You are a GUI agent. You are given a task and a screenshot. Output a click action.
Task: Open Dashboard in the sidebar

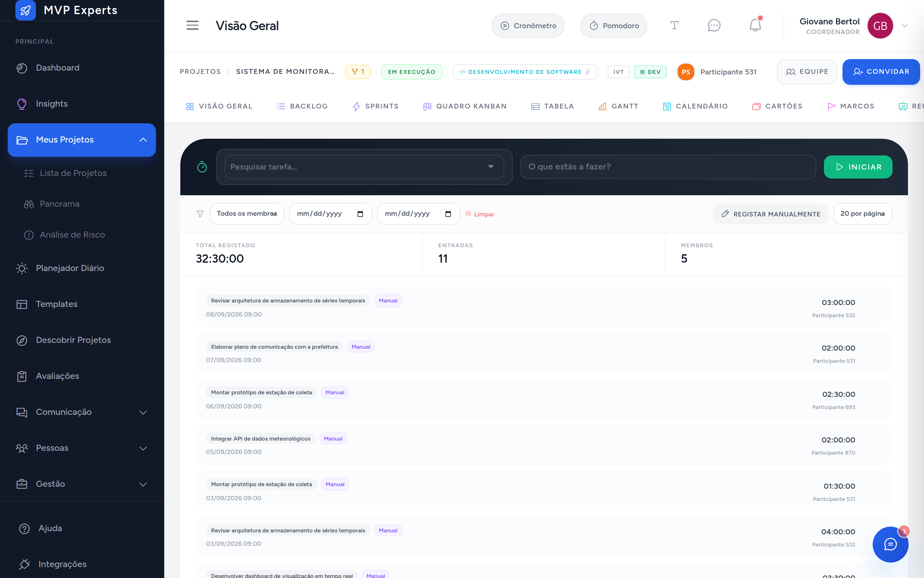82,68
